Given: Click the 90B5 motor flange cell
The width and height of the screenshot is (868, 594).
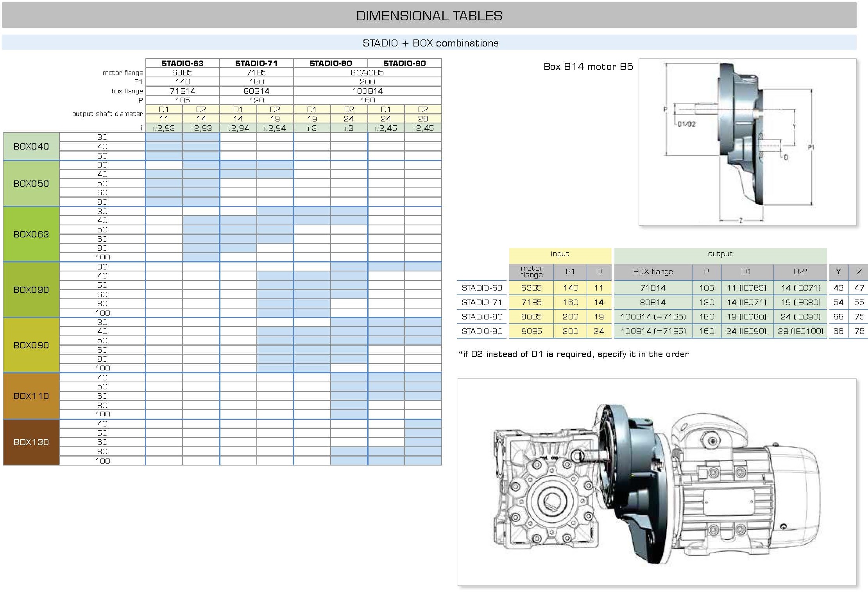Looking at the screenshot, I should pyautogui.click(x=532, y=331).
